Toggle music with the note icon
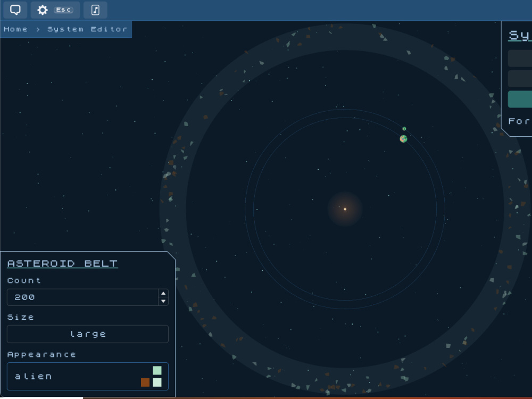The width and height of the screenshot is (532, 399). [x=95, y=10]
